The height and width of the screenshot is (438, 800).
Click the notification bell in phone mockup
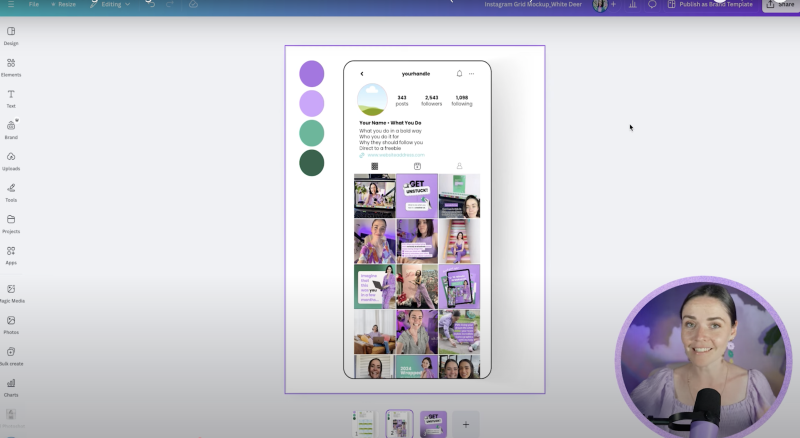tap(459, 74)
